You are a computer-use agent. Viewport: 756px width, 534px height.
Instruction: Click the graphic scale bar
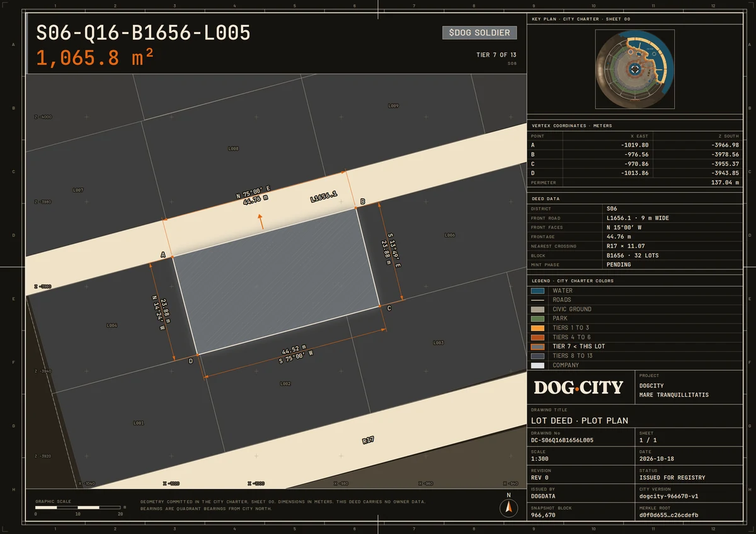coord(77,507)
